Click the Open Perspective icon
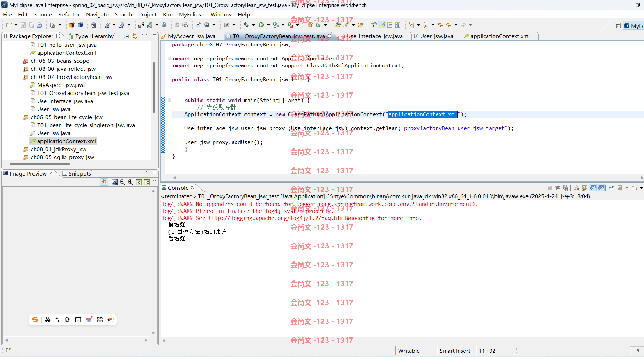Image resolution: width=644 pixels, height=357 pixels. click(619, 25)
